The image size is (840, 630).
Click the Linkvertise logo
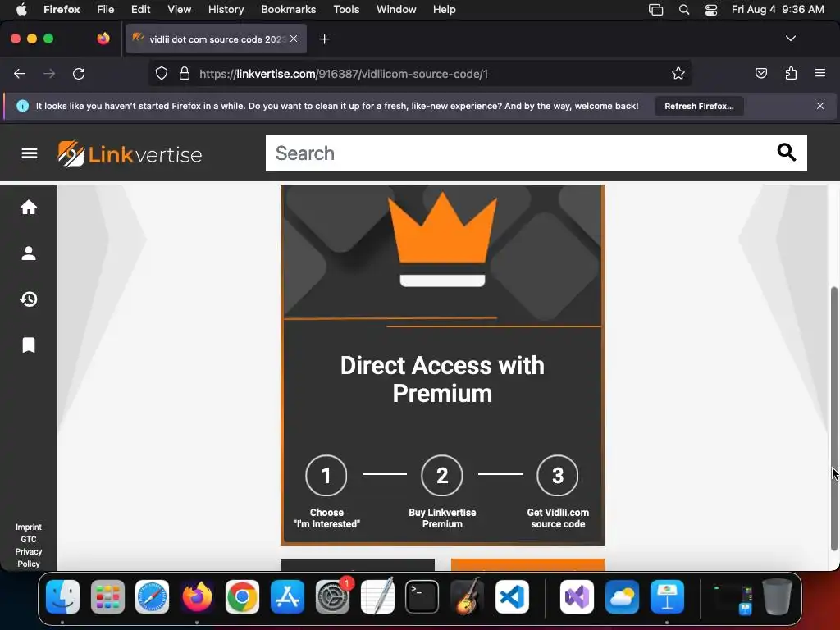point(130,153)
